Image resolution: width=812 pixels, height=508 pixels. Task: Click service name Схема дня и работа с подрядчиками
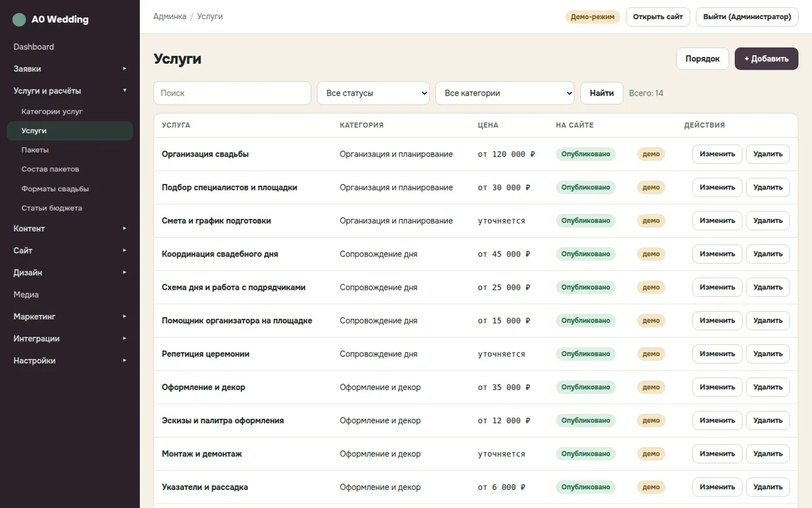coord(234,287)
